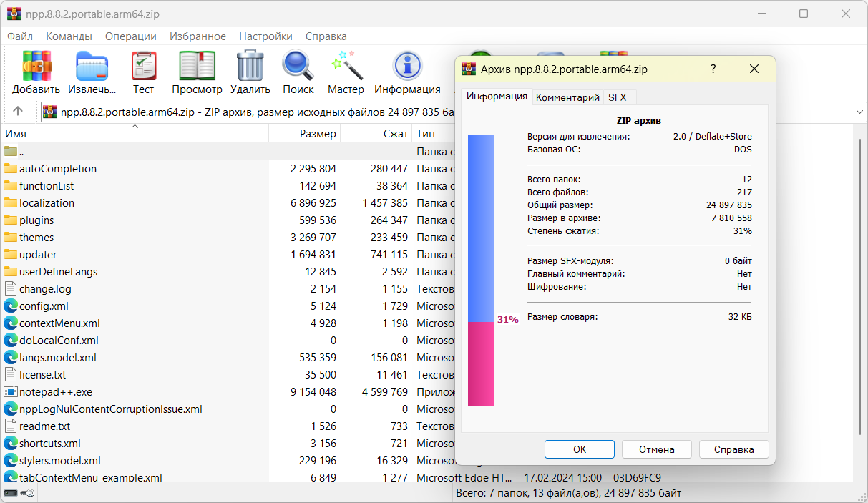The width and height of the screenshot is (868, 503).
Task: Click the disk drive icon in status bar
Action: [x=11, y=493]
